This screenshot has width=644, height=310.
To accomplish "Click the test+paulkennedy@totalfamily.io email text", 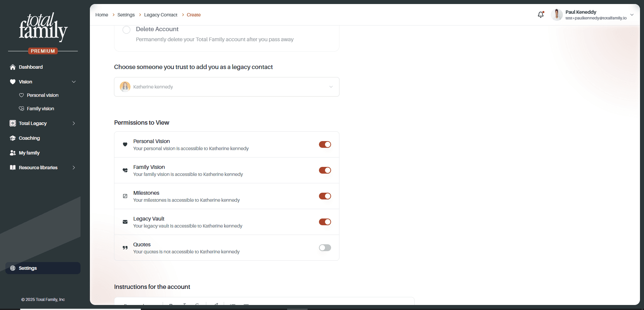I will coord(596,18).
